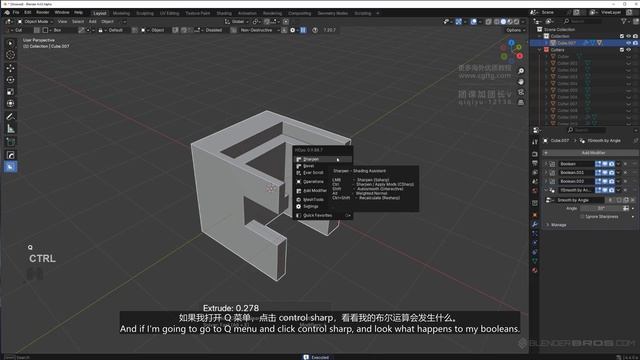
Task: Click the highlighted active tool at toolbar bottom
Action: (x=11, y=167)
